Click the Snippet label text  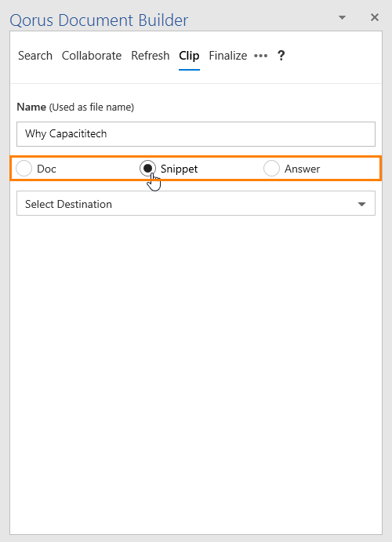click(x=179, y=169)
